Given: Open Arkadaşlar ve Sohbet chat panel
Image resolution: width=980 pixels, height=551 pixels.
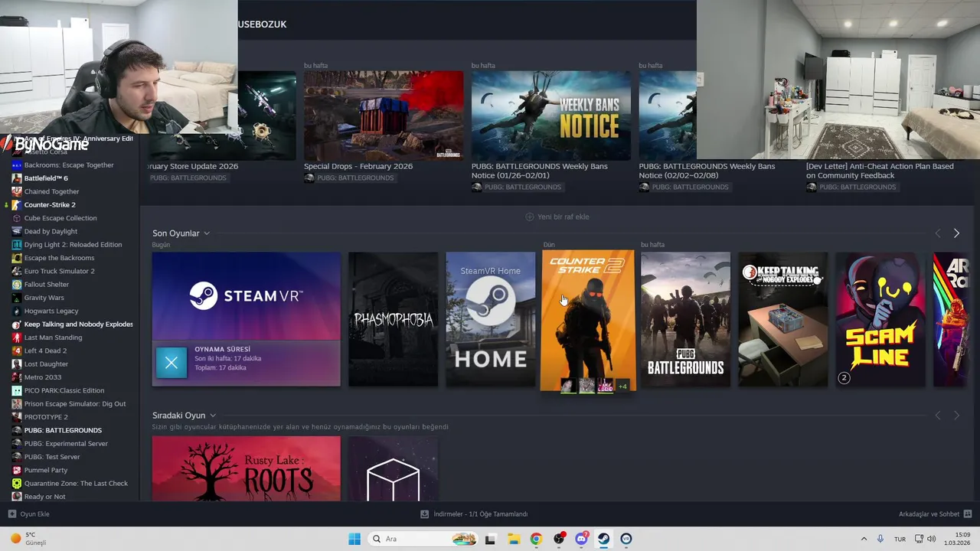Looking at the screenshot, I should point(929,514).
